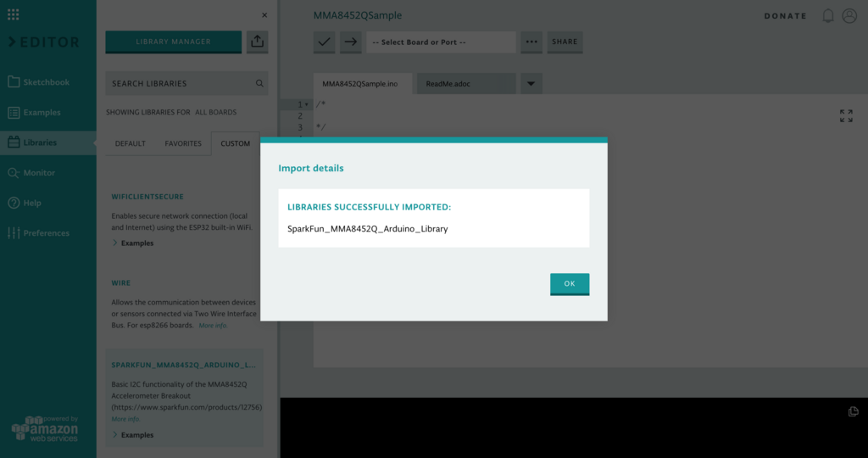Open the notifications bell

click(x=828, y=15)
